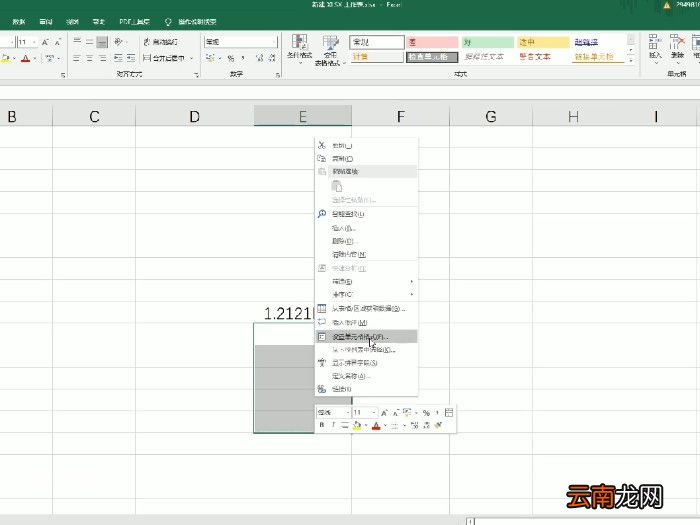Image resolution: width=700 pixels, height=525 pixels.
Task: Click Decrease Font Size in ribbon
Action: (58, 42)
